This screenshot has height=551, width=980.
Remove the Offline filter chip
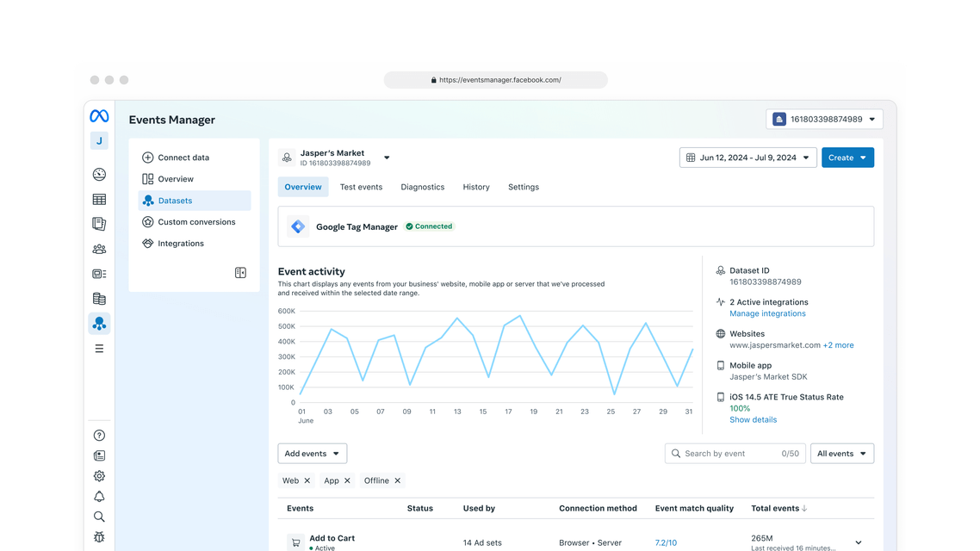tap(398, 480)
